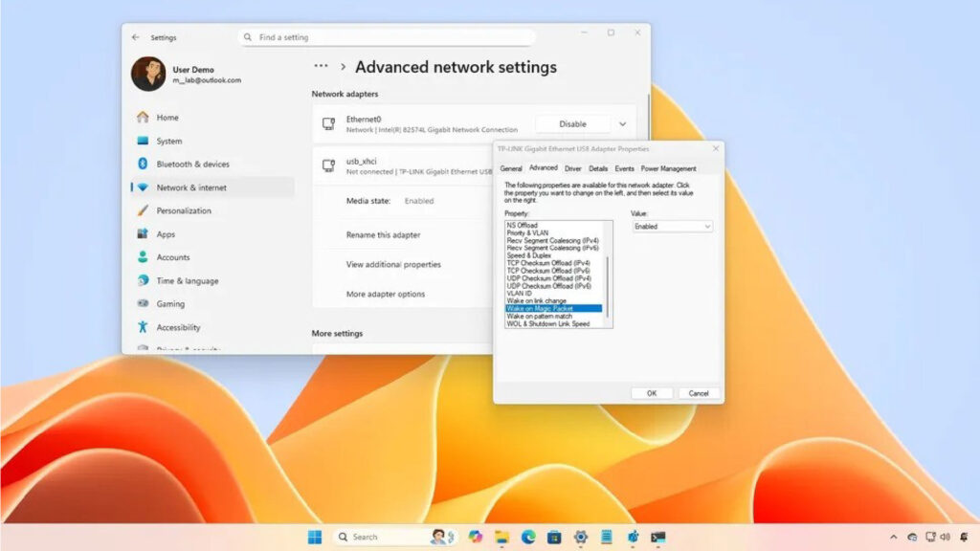Expand the Ethernet0 adapter chevron
Image resolution: width=980 pixels, height=551 pixels.
tap(623, 124)
